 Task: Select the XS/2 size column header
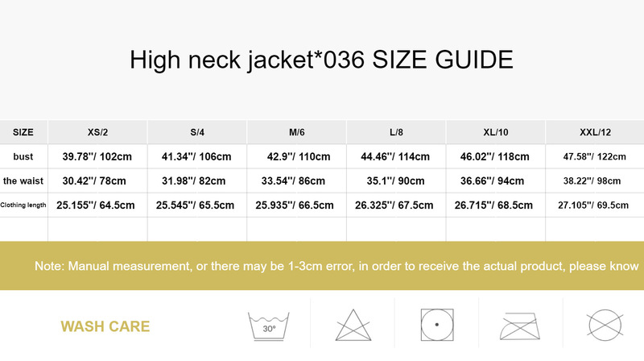pyautogui.click(x=97, y=132)
